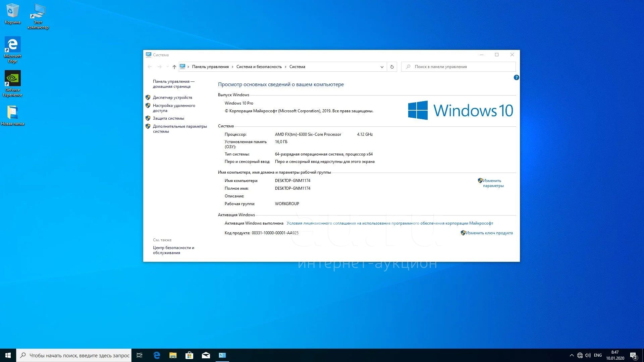
Task: Select Система и безопасность in the breadcrumb
Action: [x=259, y=67]
